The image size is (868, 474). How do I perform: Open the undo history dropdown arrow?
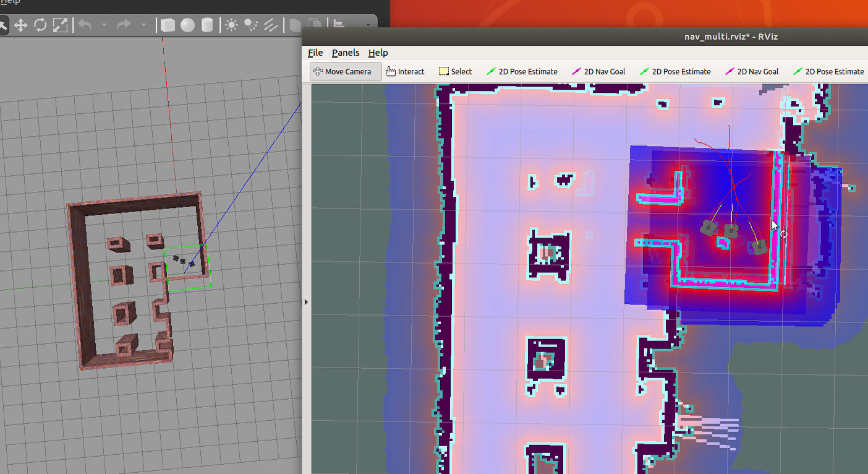104,25
